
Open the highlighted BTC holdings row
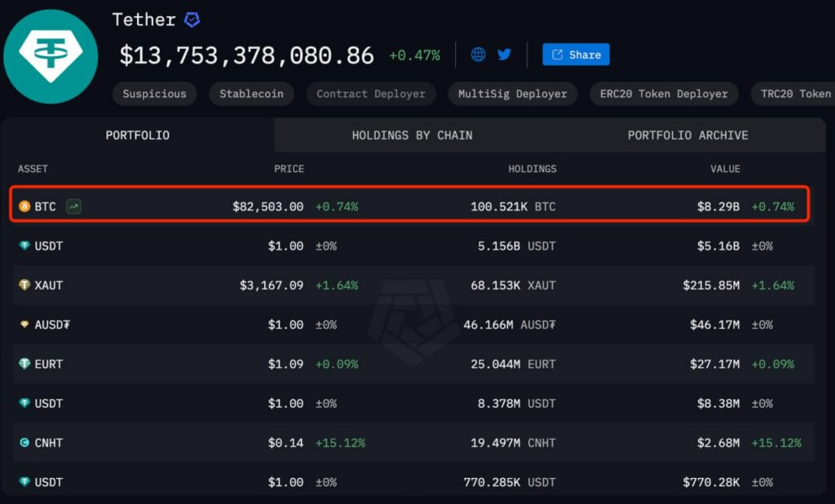pos(408,206)
